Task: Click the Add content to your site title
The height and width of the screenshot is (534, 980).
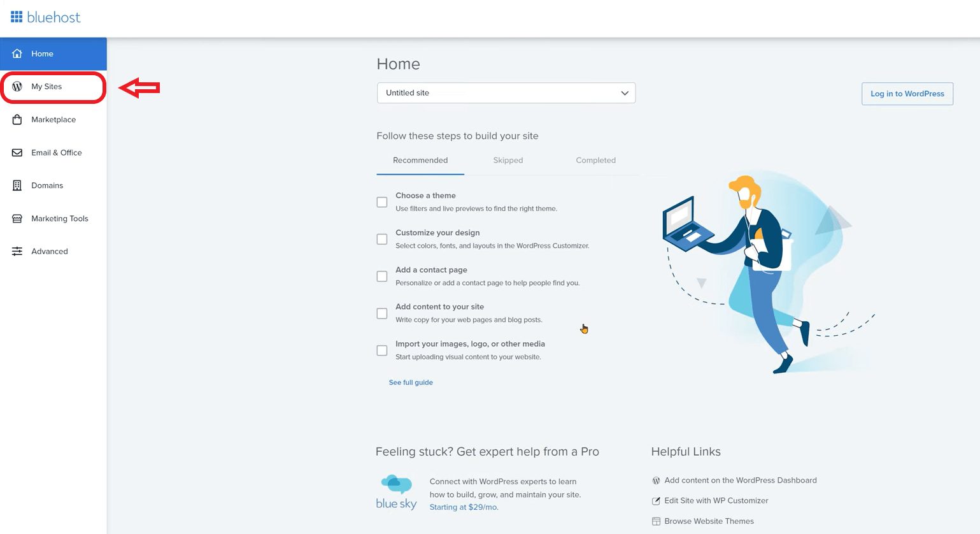Action: (439, 307)
